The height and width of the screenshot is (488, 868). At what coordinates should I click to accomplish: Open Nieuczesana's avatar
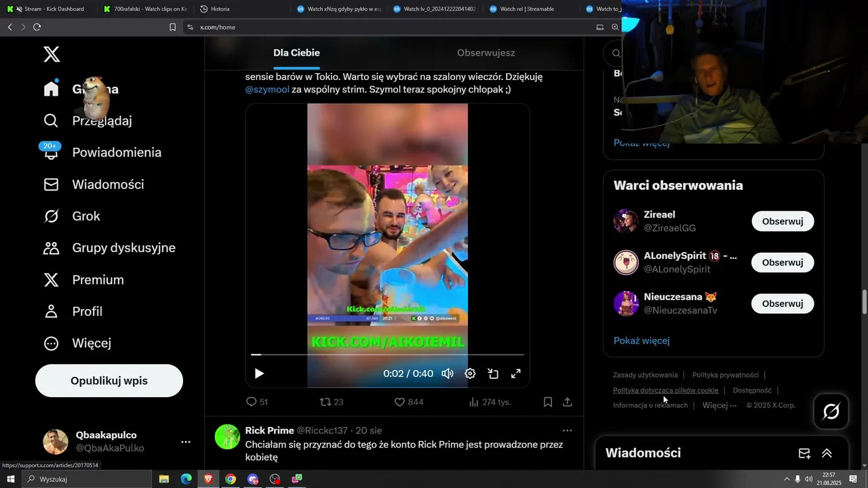[626, 304]
